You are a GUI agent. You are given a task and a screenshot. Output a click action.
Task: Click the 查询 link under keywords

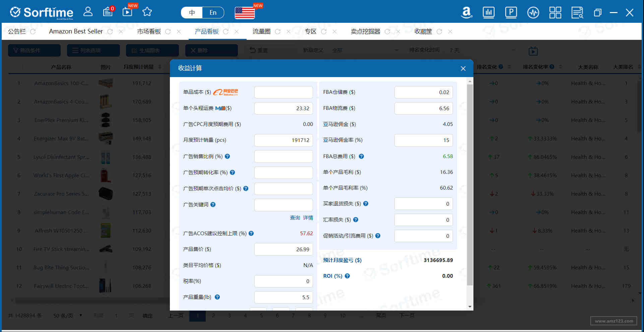click(295, 218)
